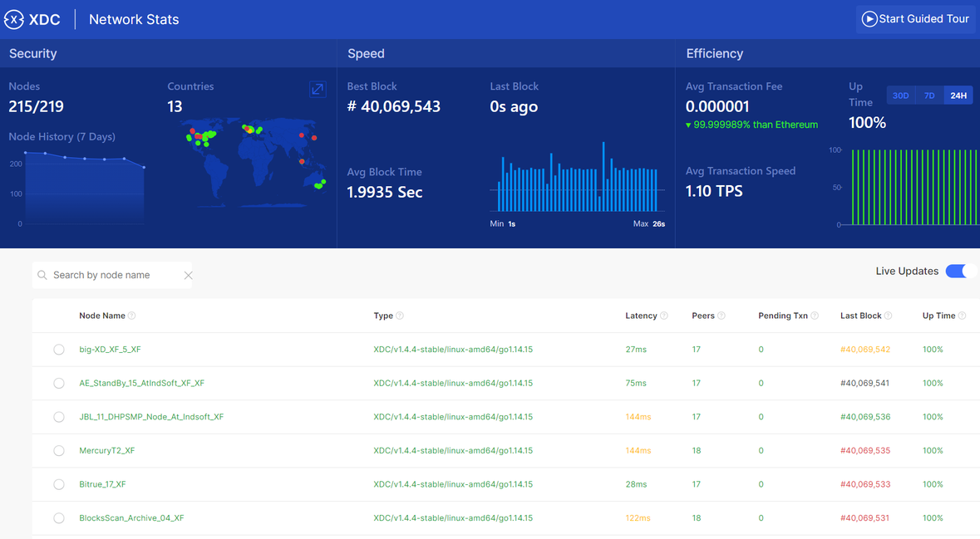This screenshot has height=539, width=980.
Task: Click the Nodes count 215/219
Action: 37,106
